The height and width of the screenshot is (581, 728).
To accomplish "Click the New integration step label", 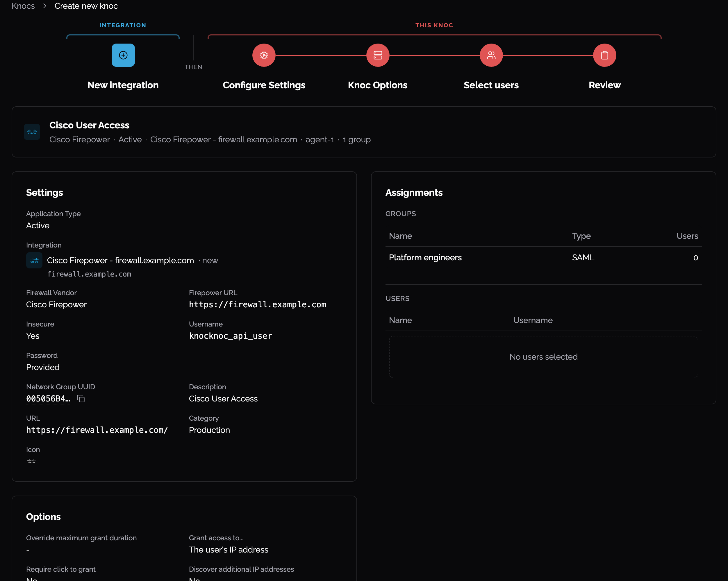I will coord(123,85).
